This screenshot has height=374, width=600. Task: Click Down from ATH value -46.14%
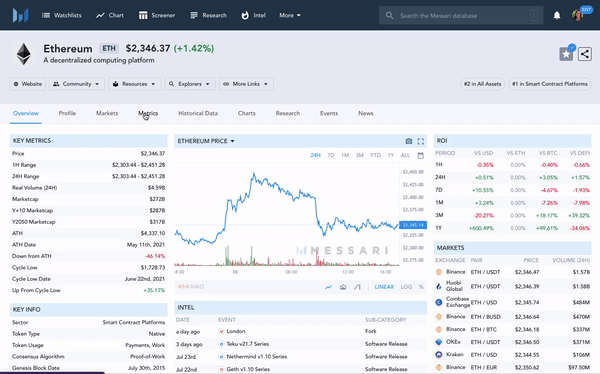[155, 256]
